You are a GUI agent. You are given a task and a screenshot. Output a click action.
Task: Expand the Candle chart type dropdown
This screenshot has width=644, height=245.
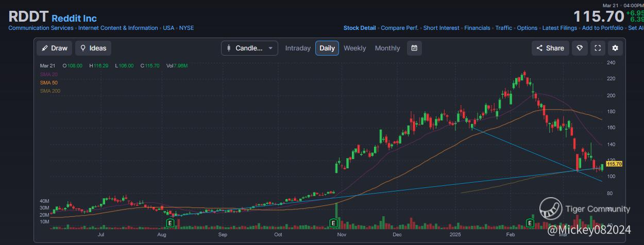click(249, 48)
